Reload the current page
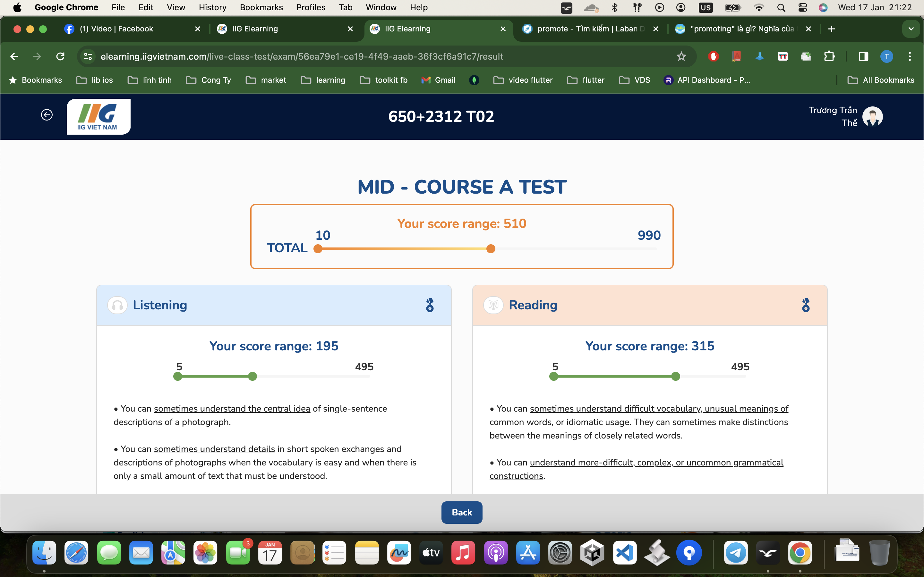Screen dimensions: 924x577 [x=60, y=56]
